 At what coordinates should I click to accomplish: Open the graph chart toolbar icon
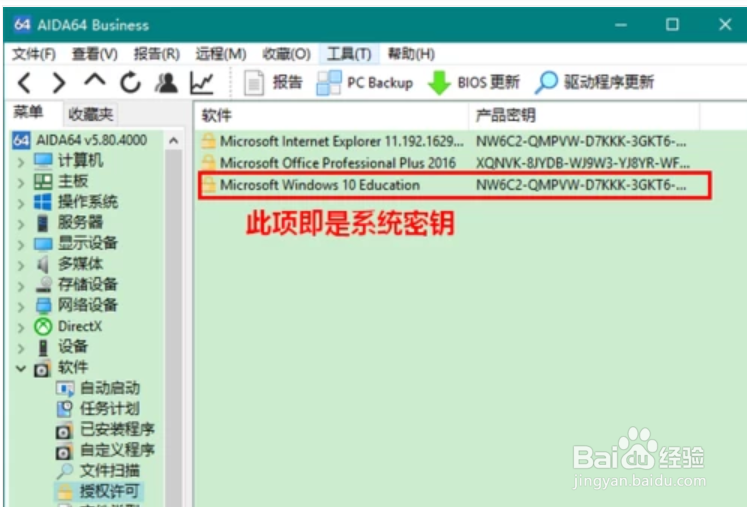point(201,82)
